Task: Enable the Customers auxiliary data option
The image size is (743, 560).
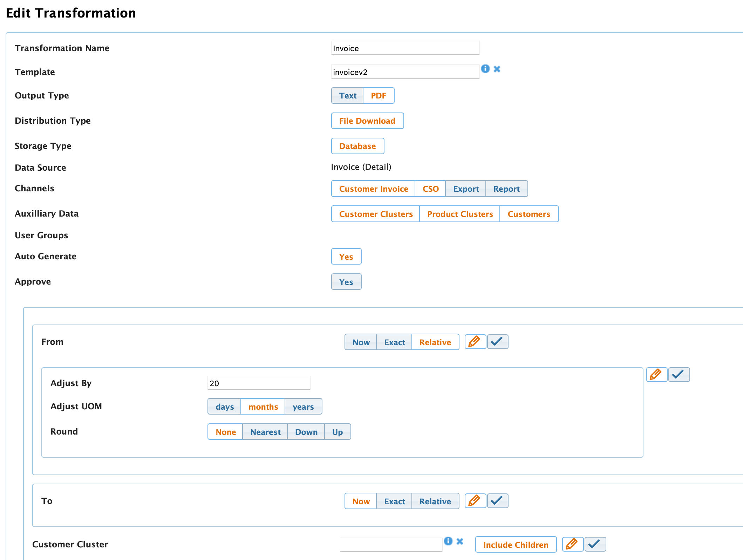Action: pos(529,214)
